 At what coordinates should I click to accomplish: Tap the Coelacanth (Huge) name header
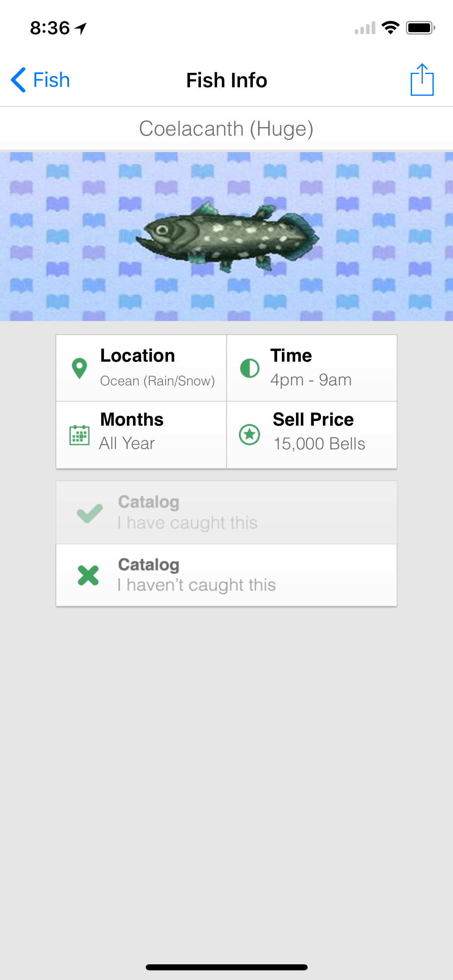[226, 129]
